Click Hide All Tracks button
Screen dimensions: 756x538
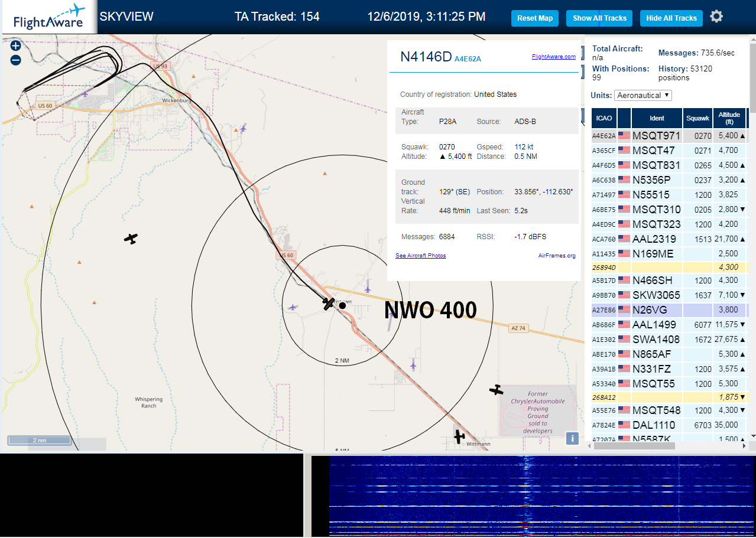click(x=671, y=18)
